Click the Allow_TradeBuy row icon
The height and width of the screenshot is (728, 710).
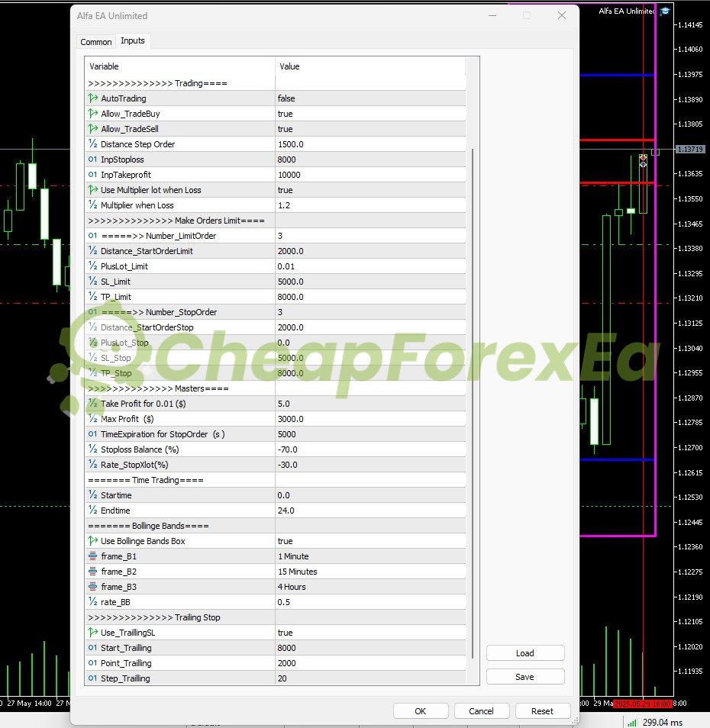click(93, 113)
